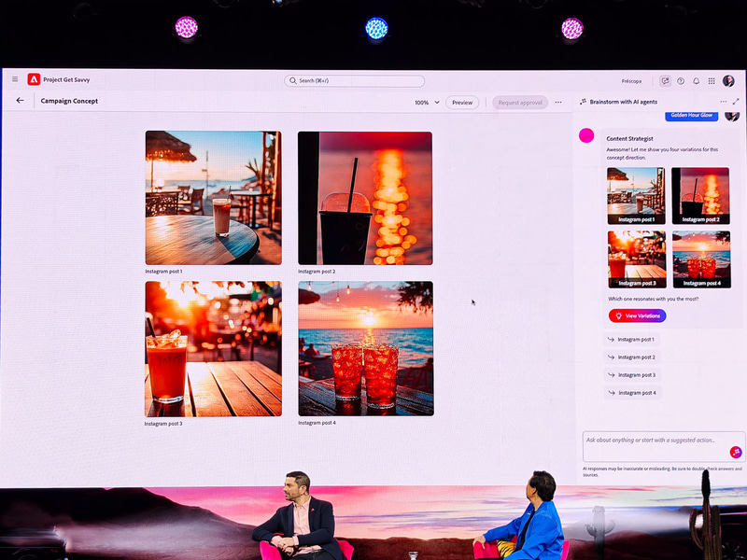Select the Instagram post 4 canvas image
The height and width of the screenshot is (560, 747).
tap(366, 348)
